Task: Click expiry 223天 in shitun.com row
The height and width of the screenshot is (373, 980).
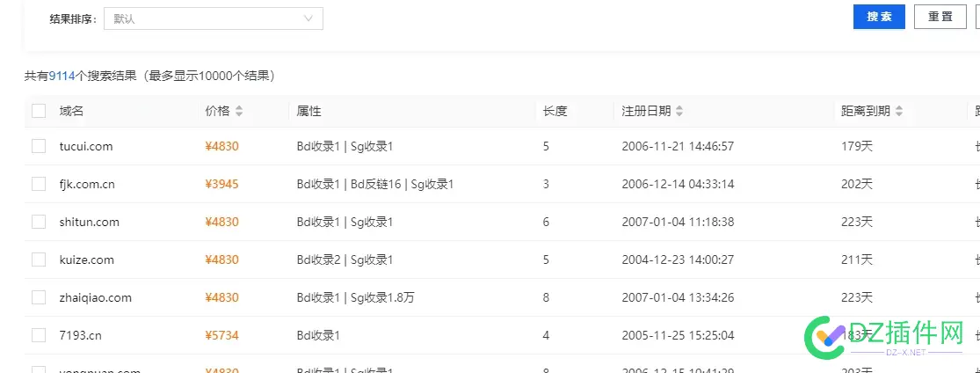Action: [857, 222]
